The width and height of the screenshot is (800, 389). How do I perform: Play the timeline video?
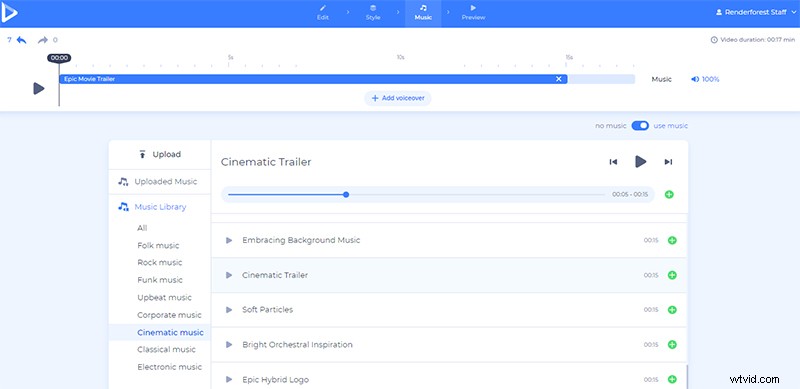pyautogui.click(x=39, y=88)
